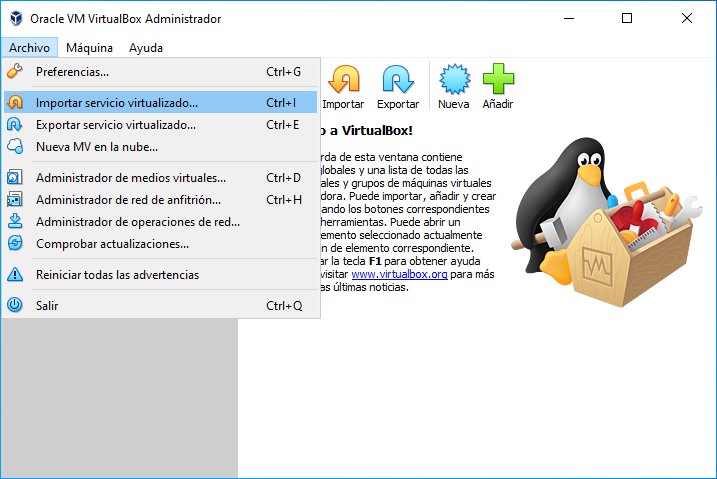Image resolution: width=717 pixels, height=479 pixels.
Task: Choose Reiniciar todas las advertencias
Action: [x=160, y=275]
